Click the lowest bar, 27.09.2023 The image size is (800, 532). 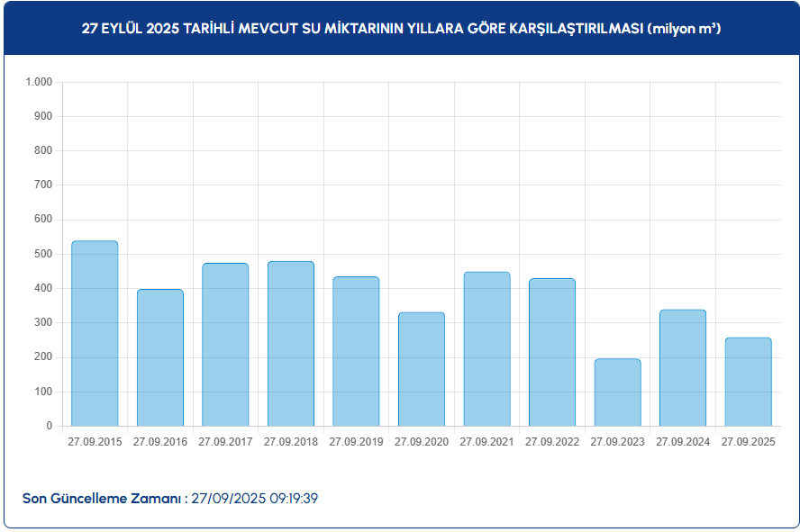point(617,392)
